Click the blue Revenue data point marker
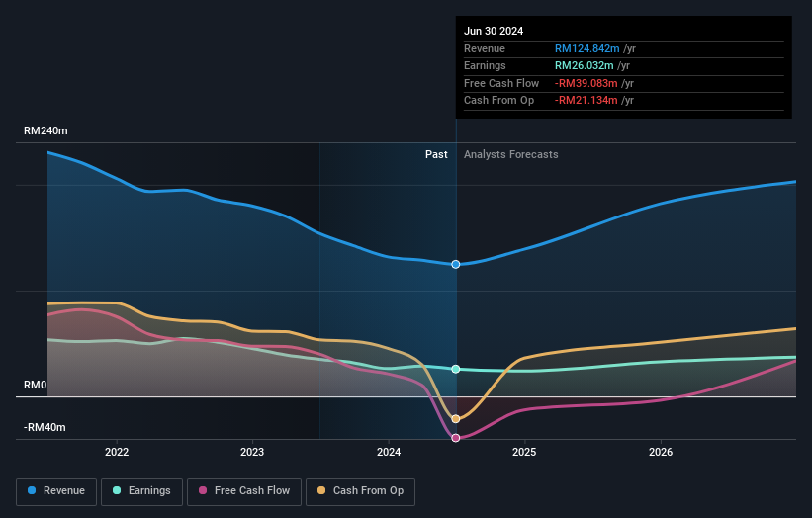This screenshot has width=812, height=518. coord(456,264)
